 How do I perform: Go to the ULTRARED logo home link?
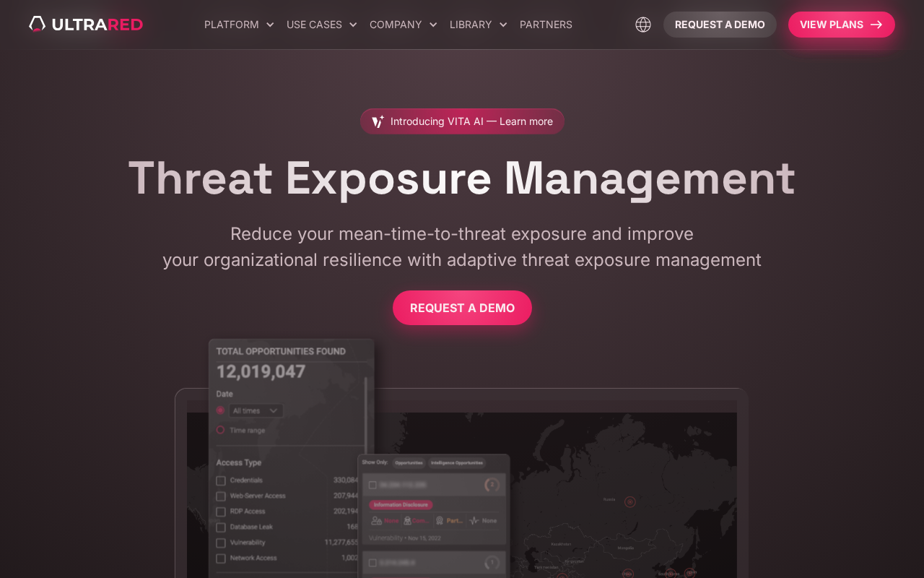pos(86,25)
